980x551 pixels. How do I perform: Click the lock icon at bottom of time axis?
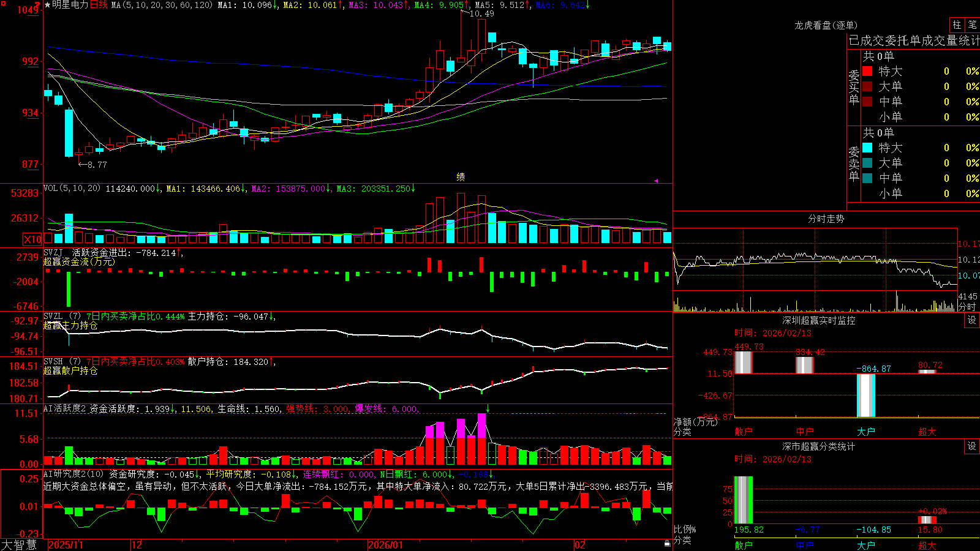[x=667, y=543]
